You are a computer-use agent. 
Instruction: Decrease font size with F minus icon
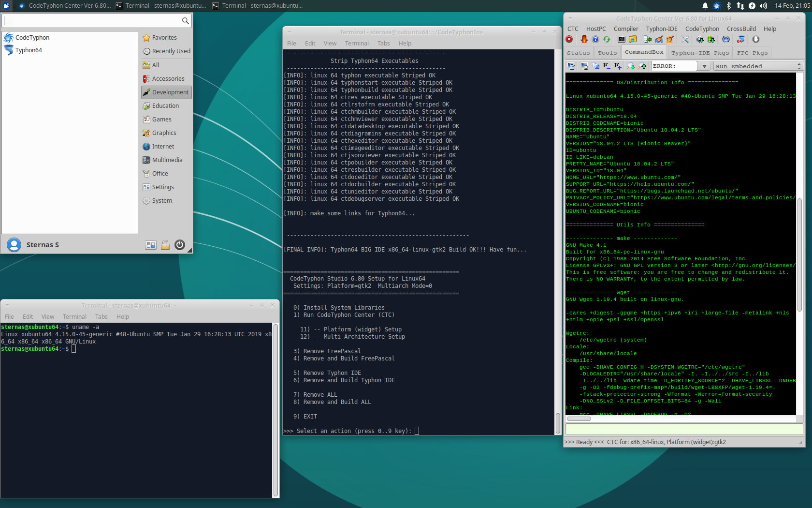coord(607,66)
